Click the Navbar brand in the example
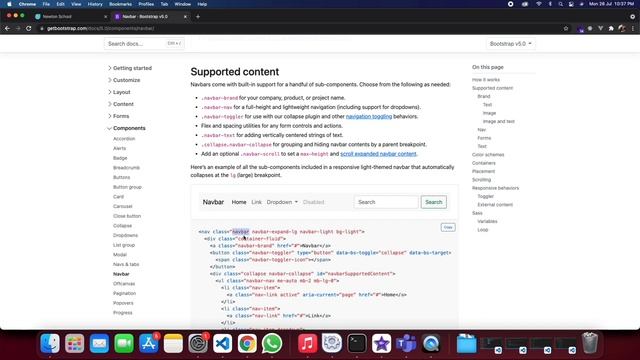640x360 pixels. 213,202
